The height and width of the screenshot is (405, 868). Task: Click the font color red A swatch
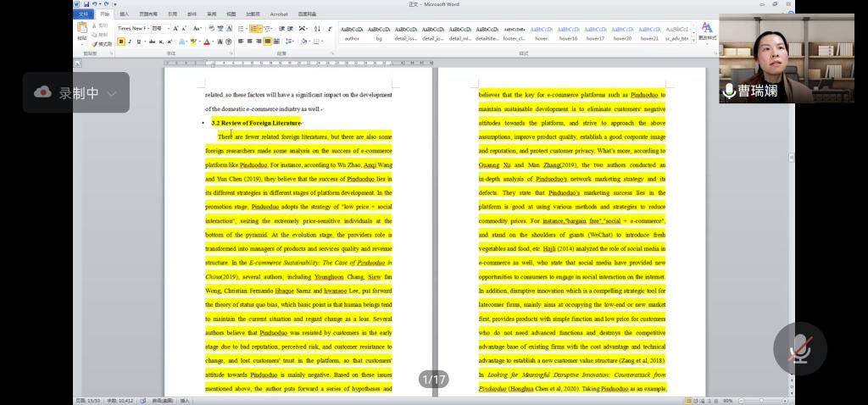207,41
